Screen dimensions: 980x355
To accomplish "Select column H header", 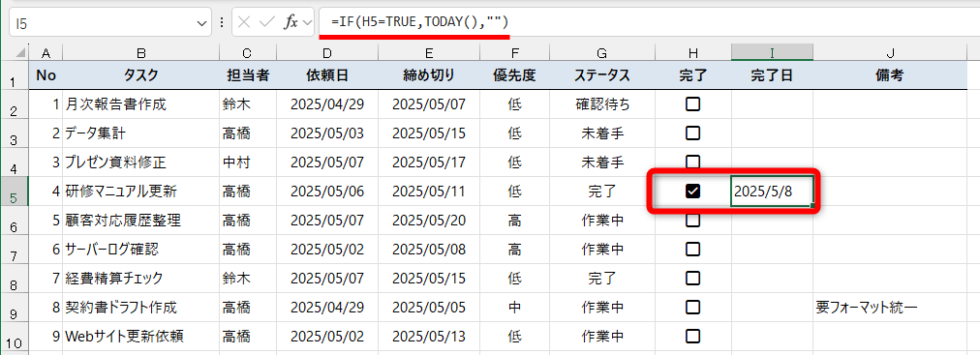I will 692,52.
